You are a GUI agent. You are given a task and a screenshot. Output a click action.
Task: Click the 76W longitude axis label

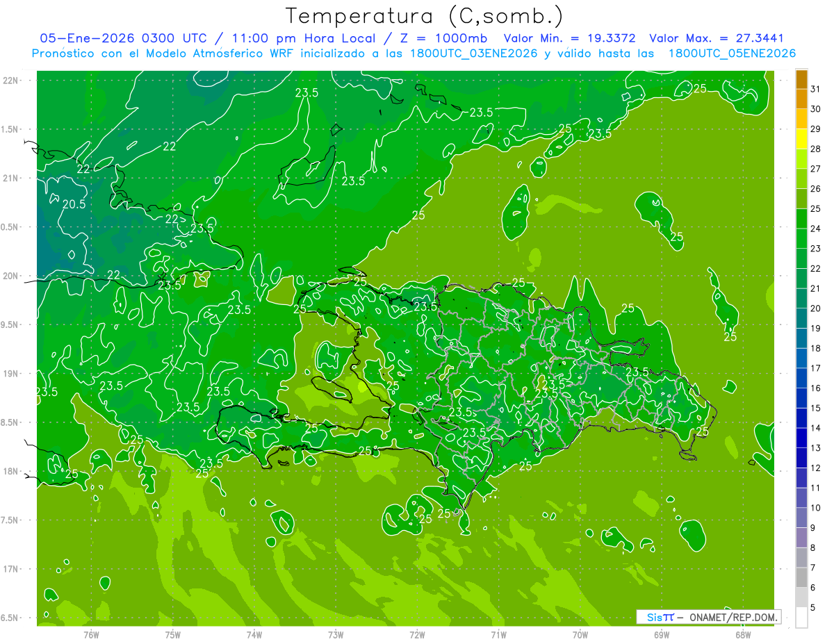pos(91,635)
